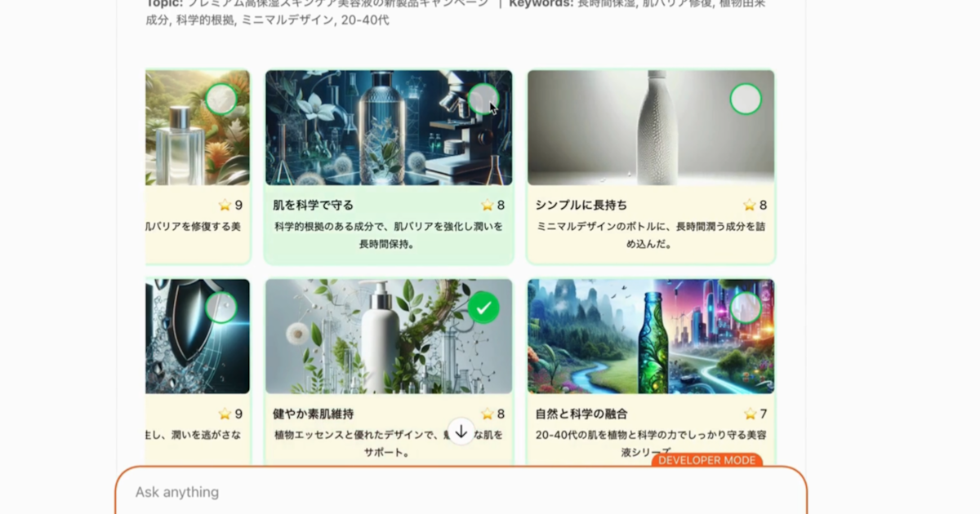
Task: Click the star icon next to シンプルに長持ち score
Action: [750, 205]
